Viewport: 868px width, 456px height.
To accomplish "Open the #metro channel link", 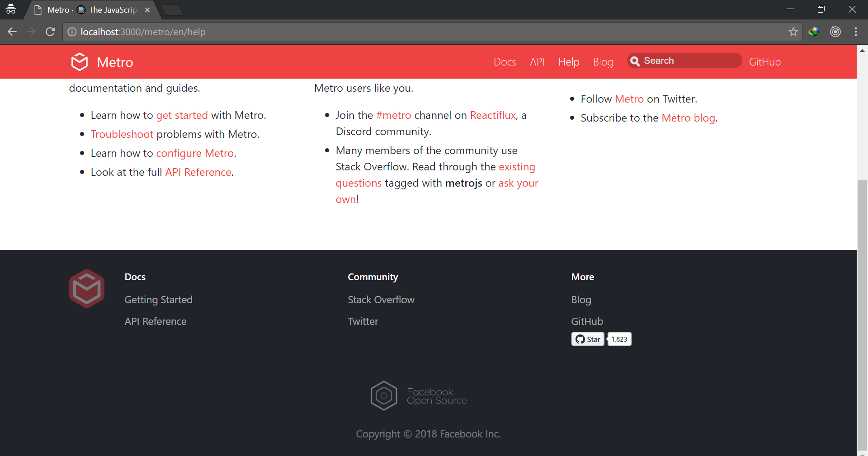I will pos(394,115).
